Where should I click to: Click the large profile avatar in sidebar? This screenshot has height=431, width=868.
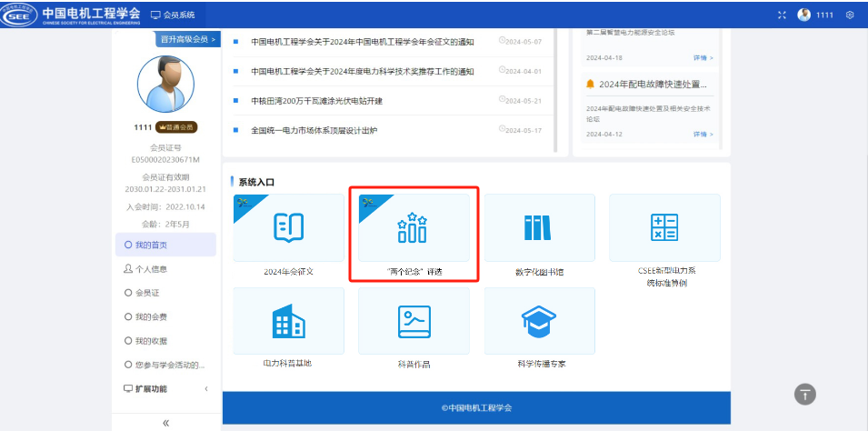tap(165, 85)
